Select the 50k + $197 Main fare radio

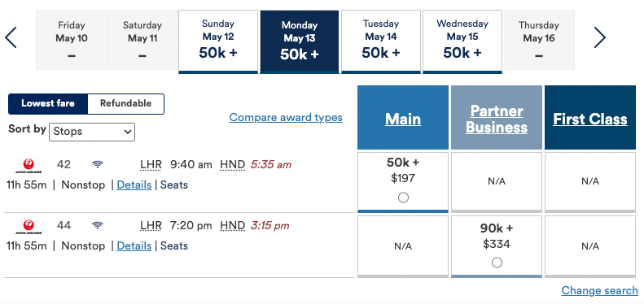tap(403, 198)
